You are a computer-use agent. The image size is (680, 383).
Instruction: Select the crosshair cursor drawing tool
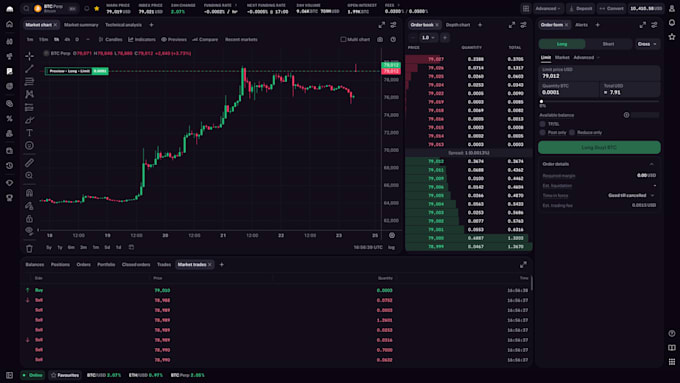point(29,56)
